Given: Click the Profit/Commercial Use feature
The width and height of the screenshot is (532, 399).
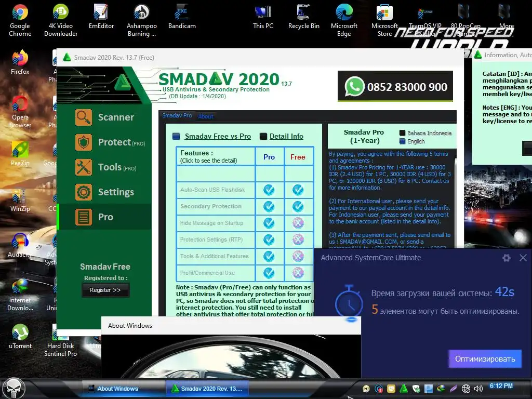Looking at the screenshot, I should [x=207, y=273].
